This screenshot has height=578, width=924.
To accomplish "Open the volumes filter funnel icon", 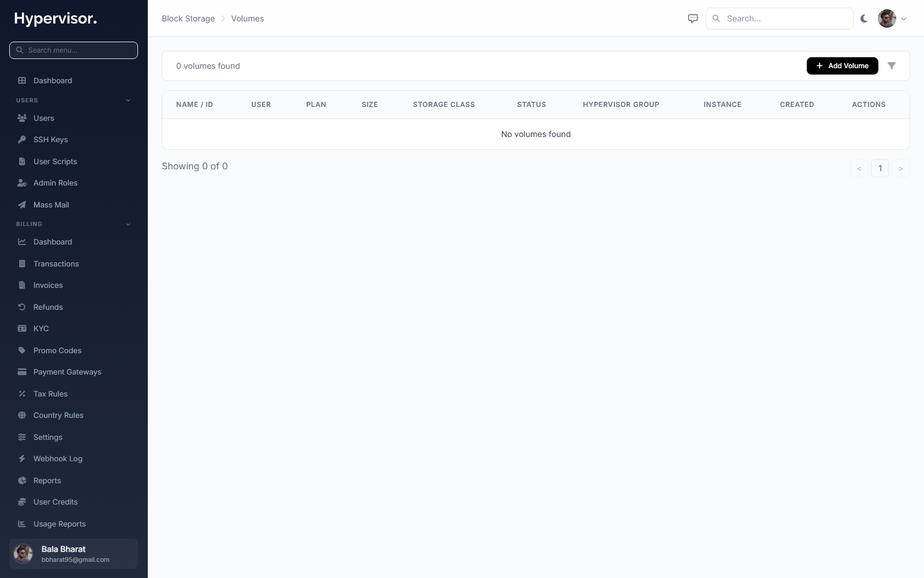I will click(x=892, y=66).
